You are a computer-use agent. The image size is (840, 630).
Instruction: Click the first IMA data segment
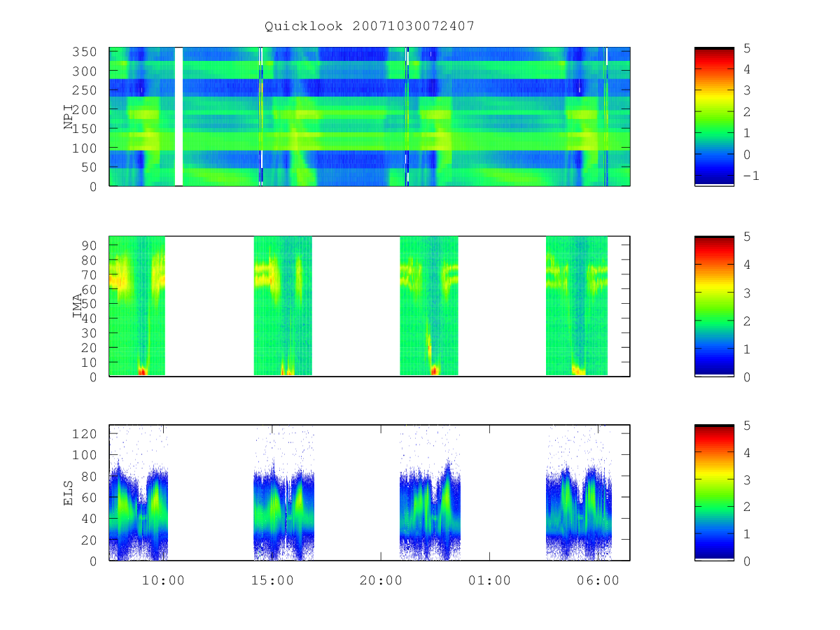[137, 306]
